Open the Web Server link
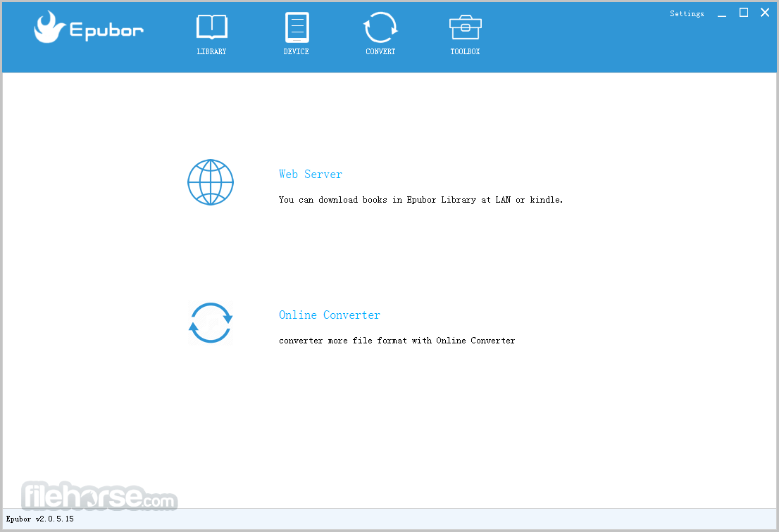Screen dimensions: 779x532 point(311,175)
